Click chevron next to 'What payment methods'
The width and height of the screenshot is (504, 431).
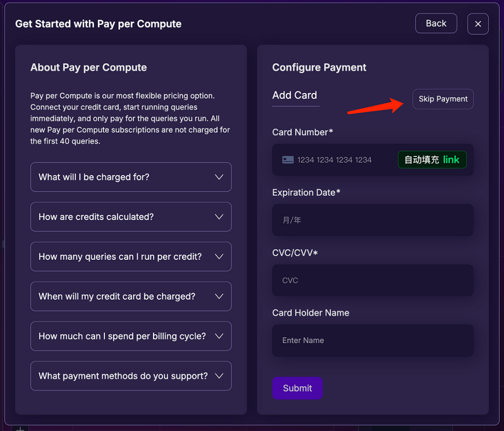219,376
